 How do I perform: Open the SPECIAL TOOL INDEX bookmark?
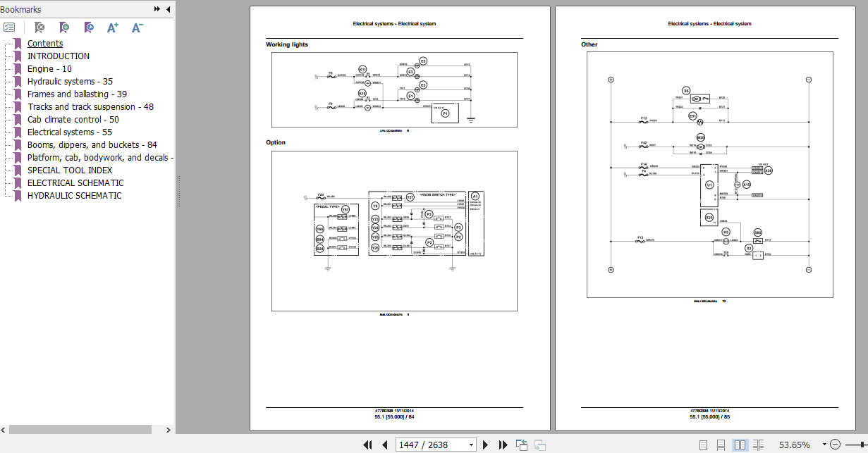(70, 170)
